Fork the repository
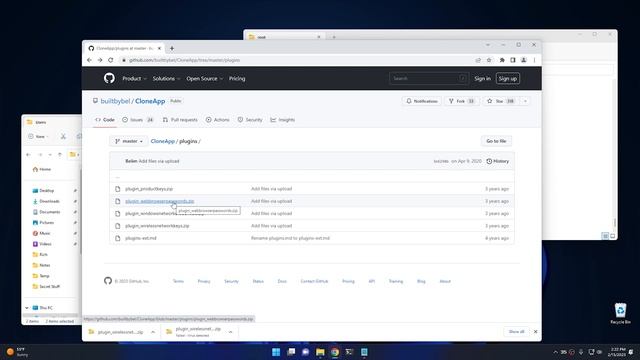 462,101
